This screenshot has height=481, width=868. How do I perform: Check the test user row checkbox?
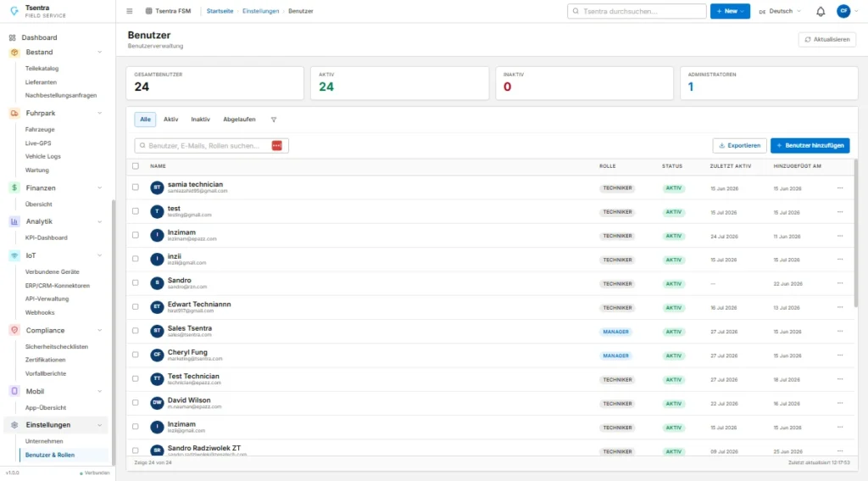pyautogui.click(x=136, y=211)
